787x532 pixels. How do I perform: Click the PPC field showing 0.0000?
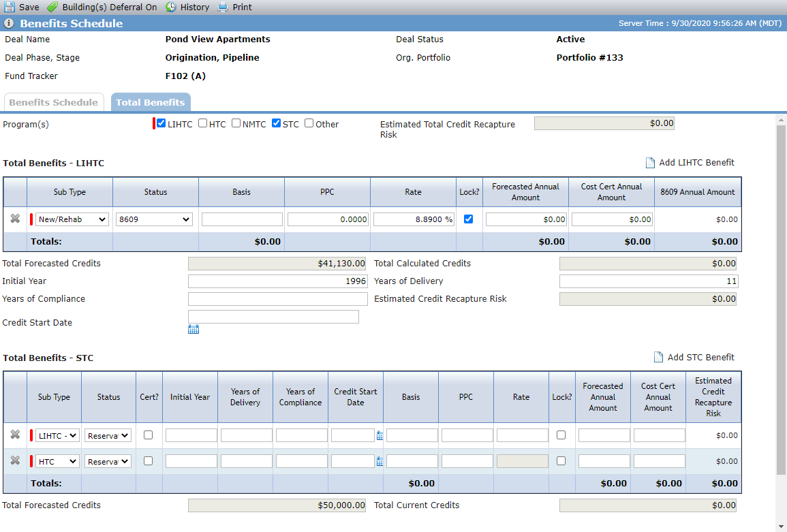coord(328,219)
